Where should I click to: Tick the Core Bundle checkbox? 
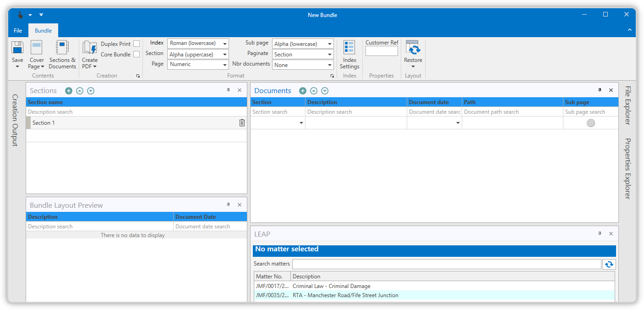click(x=136, y=55)
